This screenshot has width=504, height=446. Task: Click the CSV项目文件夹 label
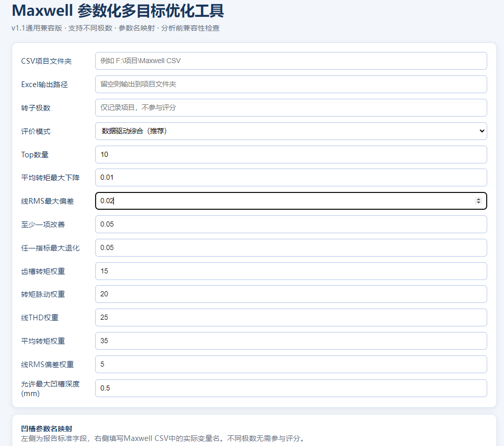click(x=46, y=61)
